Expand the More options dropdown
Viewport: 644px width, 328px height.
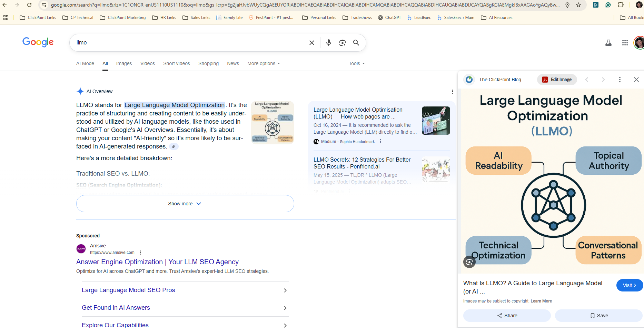click(264, 63)
